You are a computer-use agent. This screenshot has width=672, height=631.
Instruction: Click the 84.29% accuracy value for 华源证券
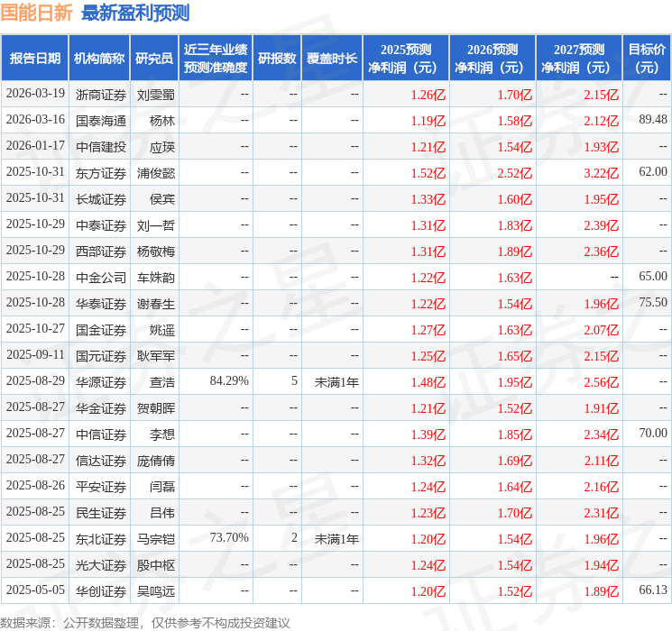(x=229, y=382)
